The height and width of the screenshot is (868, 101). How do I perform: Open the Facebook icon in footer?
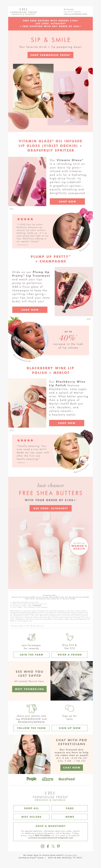click(x=48, y=846)
